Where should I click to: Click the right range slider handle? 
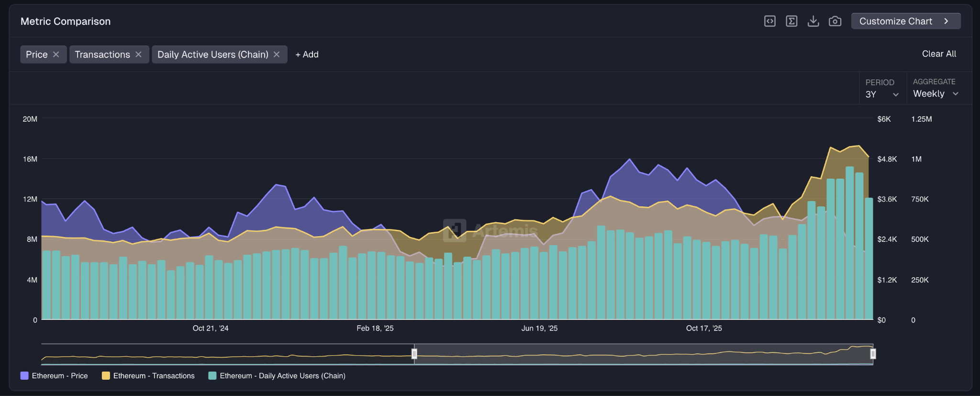(873, 354)
